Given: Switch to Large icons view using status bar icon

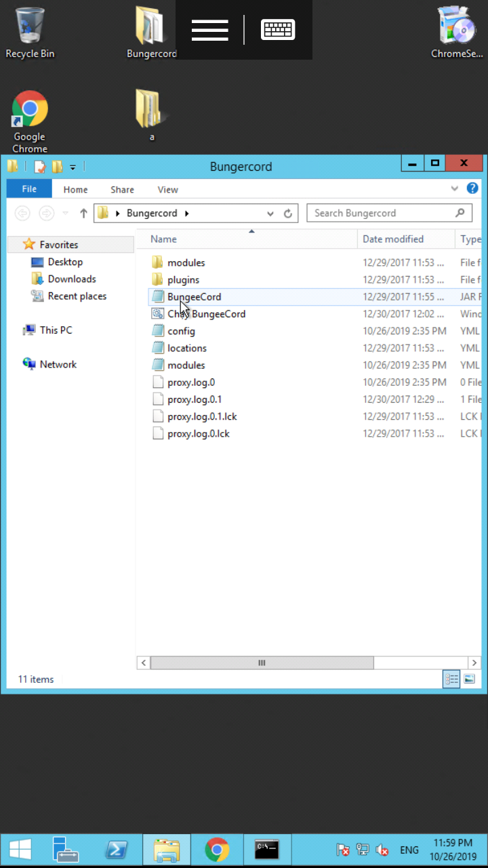Looking at the screenshot, I should tap(469, 679).
